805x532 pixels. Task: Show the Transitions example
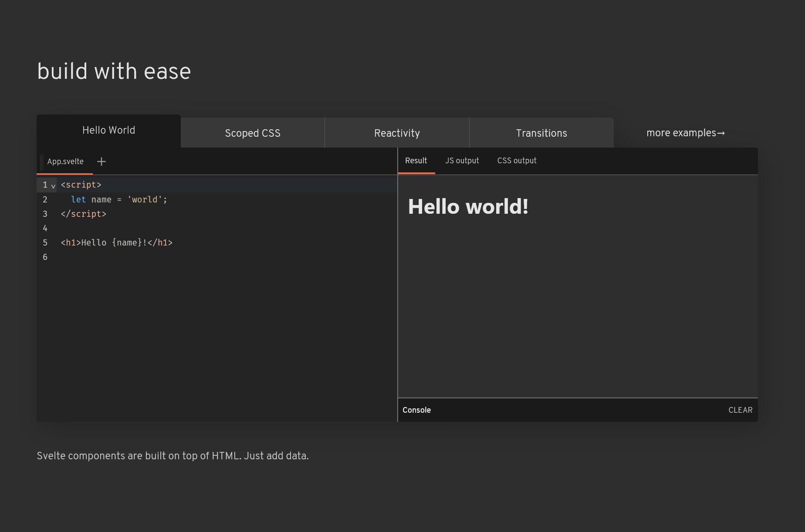click(x=541, y=133)
